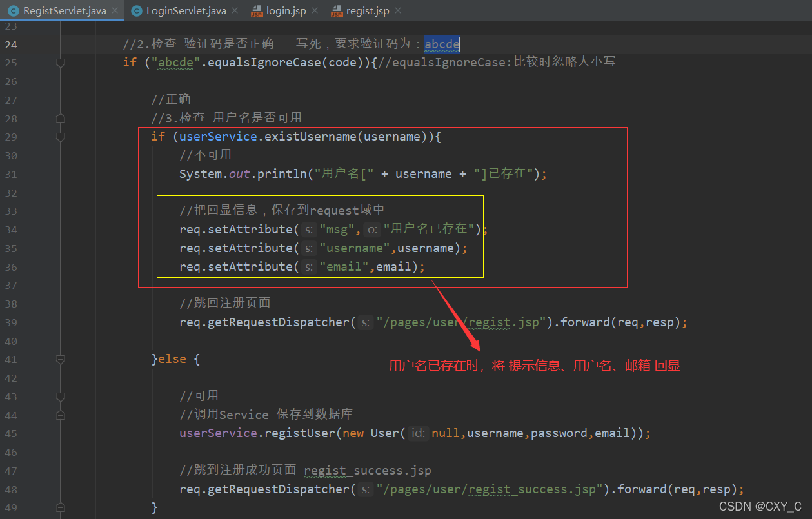812x519 pixels.
Task: Toggle the fold marker at line 41
Action: point(61,359)
